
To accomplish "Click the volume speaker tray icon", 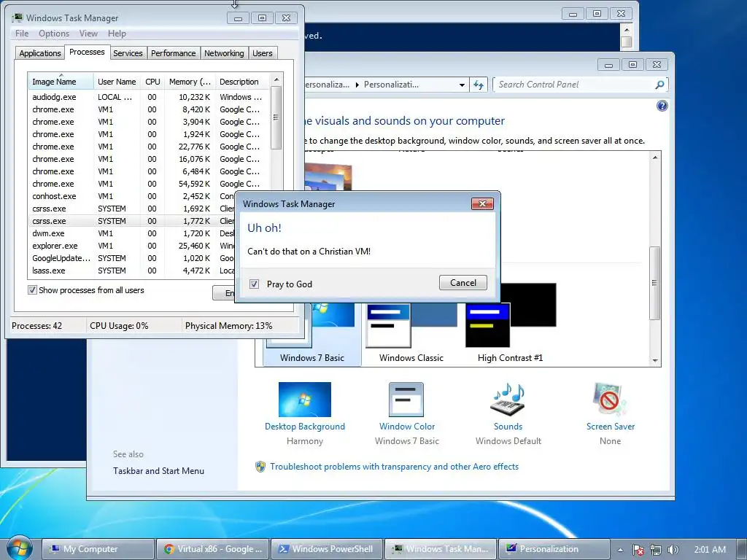I will (x=673, y=550).
